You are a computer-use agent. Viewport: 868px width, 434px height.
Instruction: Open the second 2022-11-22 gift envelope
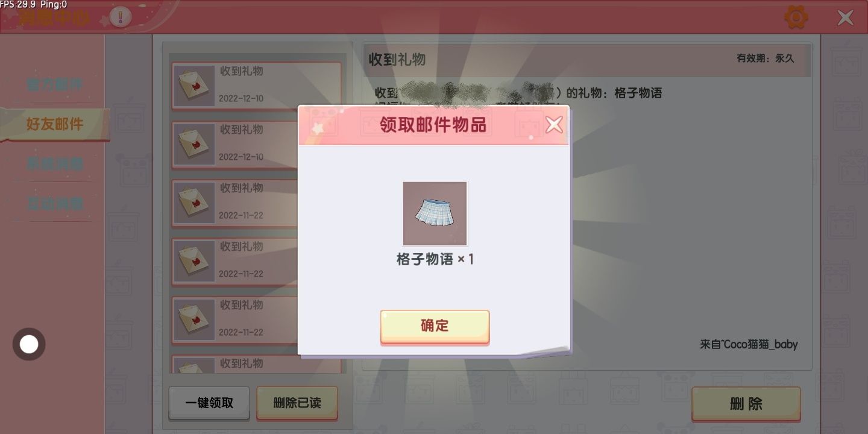tap(235, 262)
